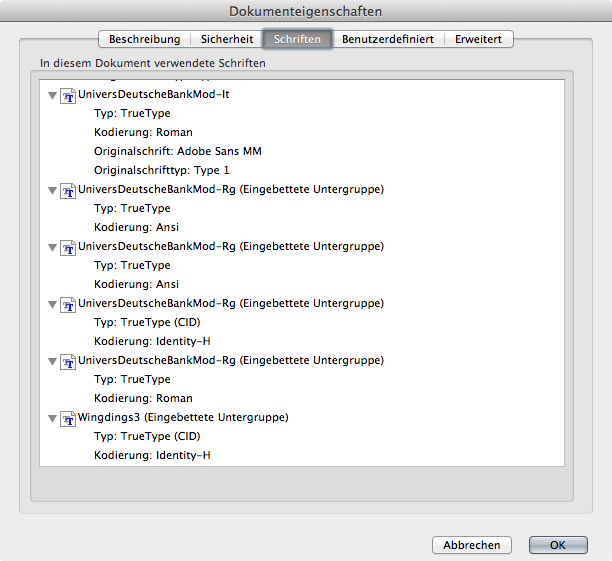Select 'Typ: TrueType (CID)' under UniversDeutscheBankMod-Rg
Image resolution: width=612 pixels, height=561 pixels.
point(147,322)
